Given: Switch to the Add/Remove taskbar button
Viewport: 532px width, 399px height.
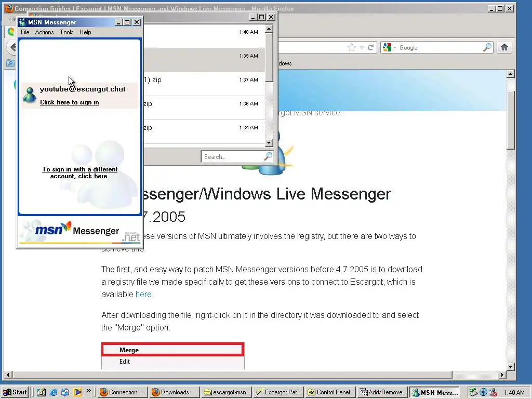Looking at the screenshot, I should 382,392.
